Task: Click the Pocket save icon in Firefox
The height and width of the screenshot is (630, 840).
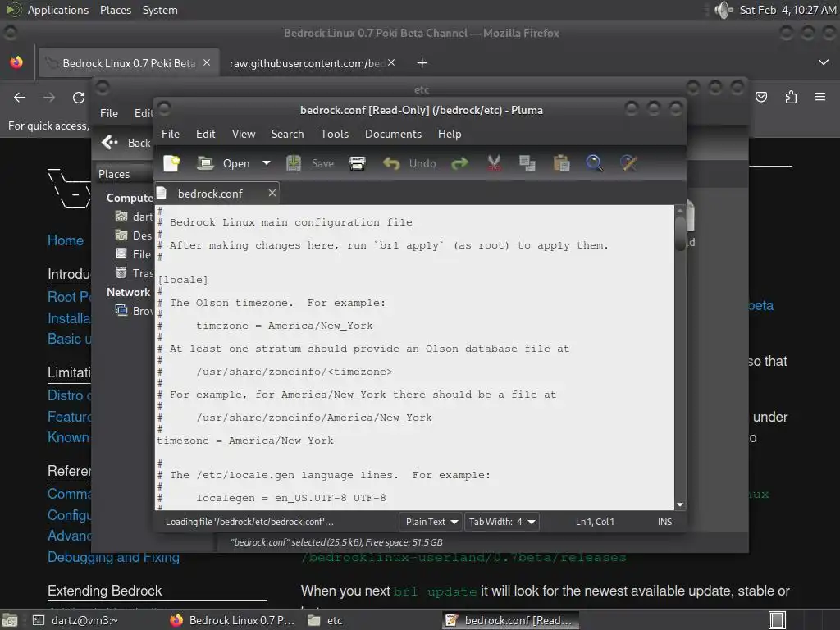Action: (x=760, y=97)
